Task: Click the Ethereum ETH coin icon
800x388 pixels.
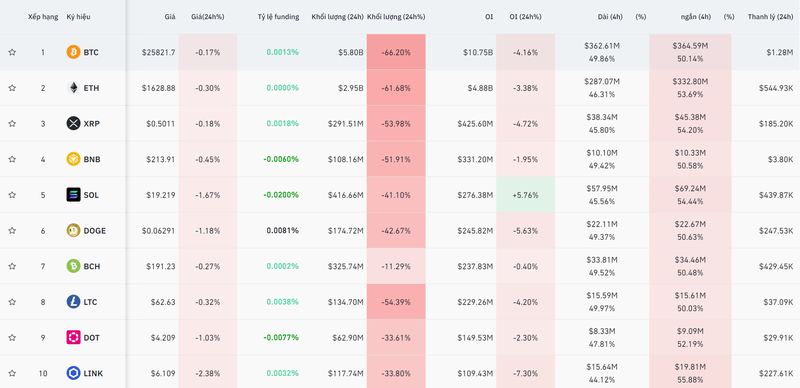Action: click(73, 88)
